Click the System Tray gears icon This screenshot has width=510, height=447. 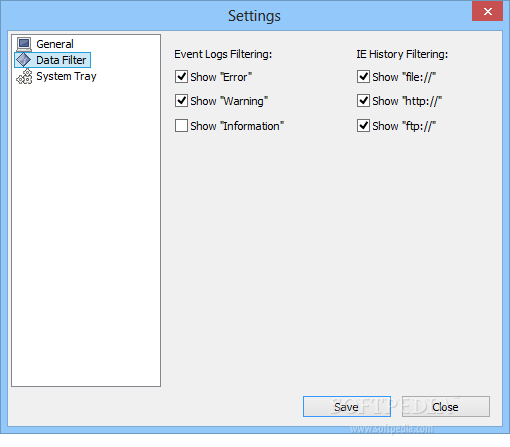(24, 76)
